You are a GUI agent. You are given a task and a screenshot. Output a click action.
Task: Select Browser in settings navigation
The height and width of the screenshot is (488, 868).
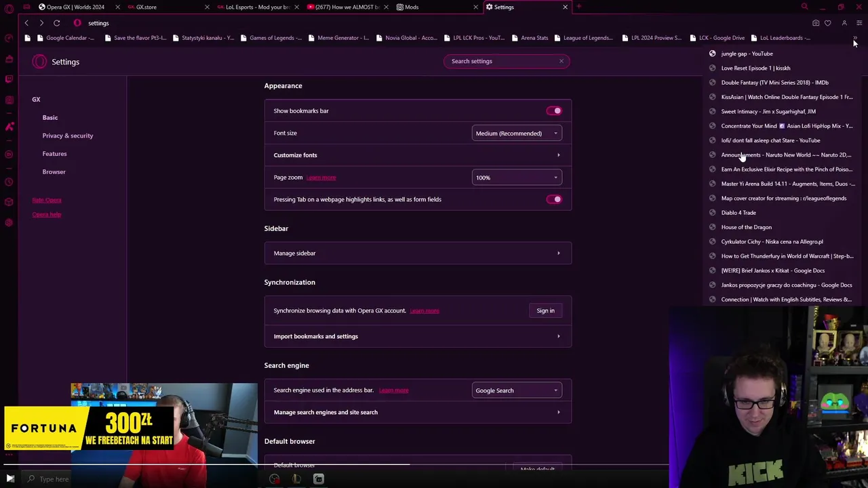coord(54,171)
